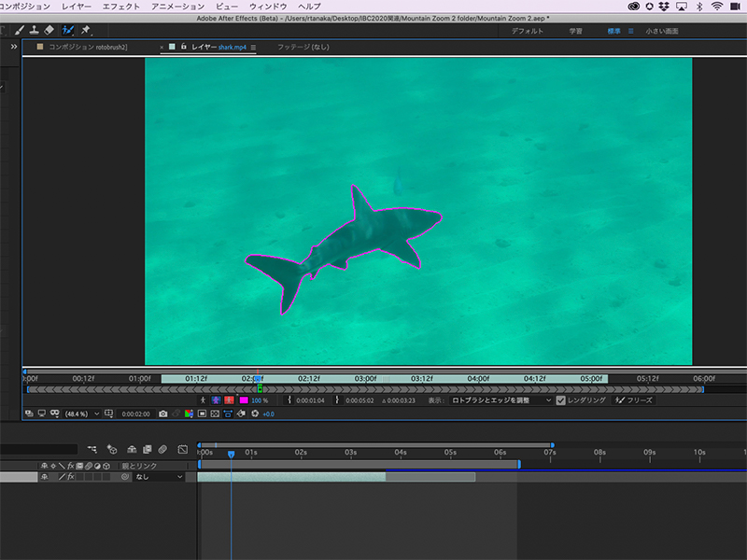Image resolution: width=747 pixels, height=560 pixels.
Task: Click the フリーズ button
Action: [634, 400]
